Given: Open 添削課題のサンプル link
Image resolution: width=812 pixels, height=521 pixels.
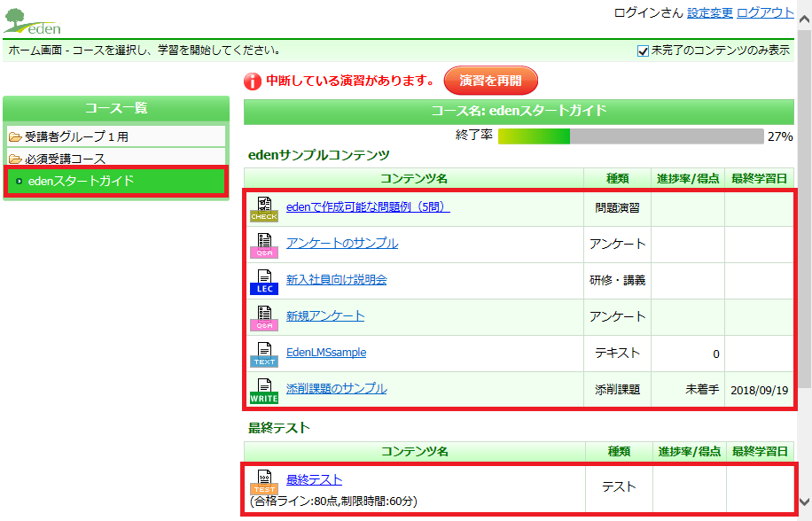Looking at the screenshot, I should coord(337,389).
